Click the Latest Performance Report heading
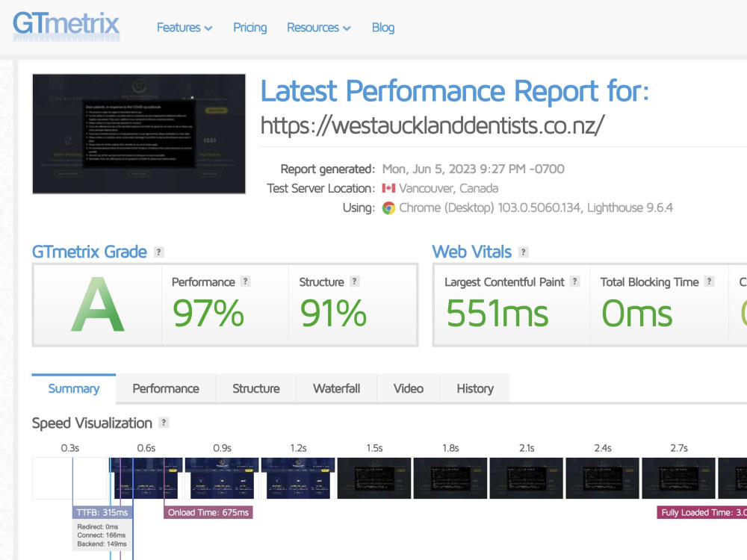 click(454, 91)
